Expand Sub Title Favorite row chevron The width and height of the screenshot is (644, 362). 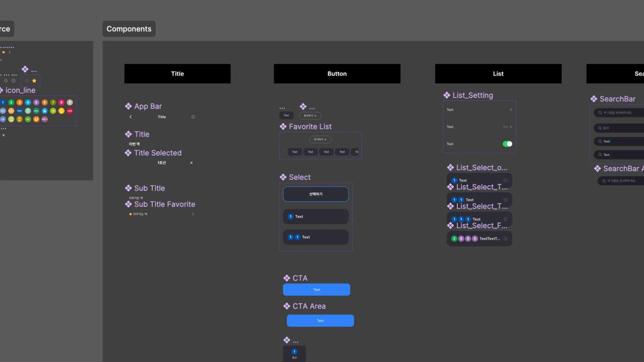(193, 214)
